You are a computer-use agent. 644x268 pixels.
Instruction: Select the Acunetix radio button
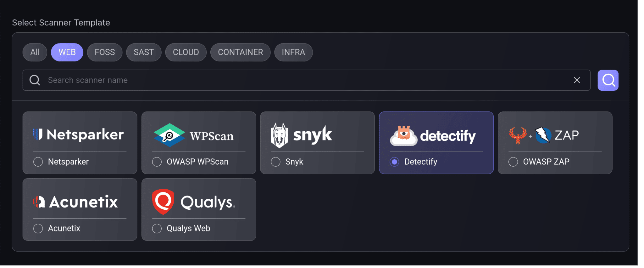(x=38, y=229)
